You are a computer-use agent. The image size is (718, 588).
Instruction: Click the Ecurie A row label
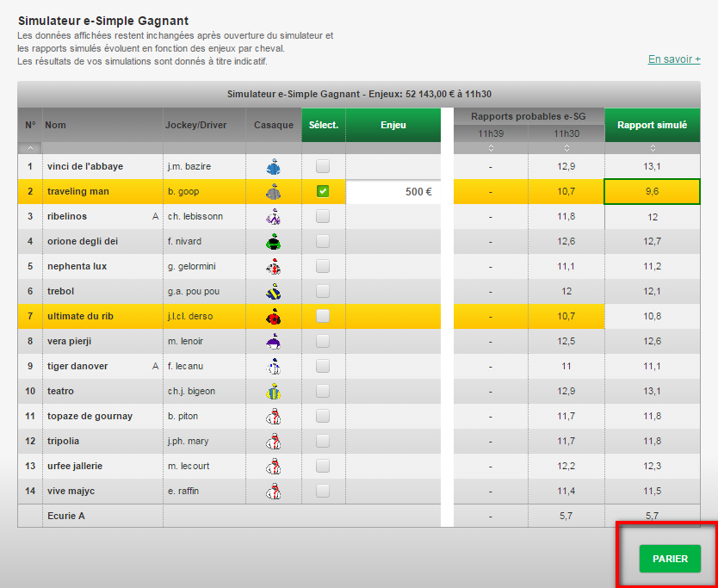coord(66,516)
